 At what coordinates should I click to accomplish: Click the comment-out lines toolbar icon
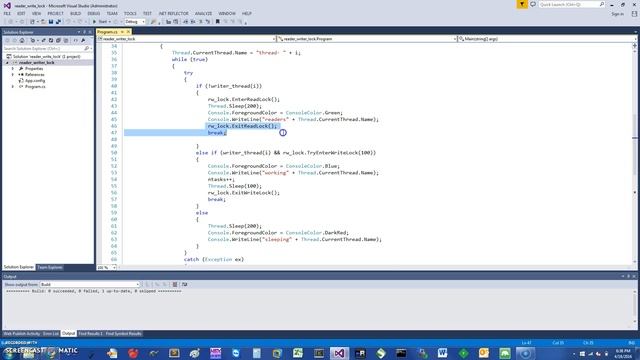200,22
